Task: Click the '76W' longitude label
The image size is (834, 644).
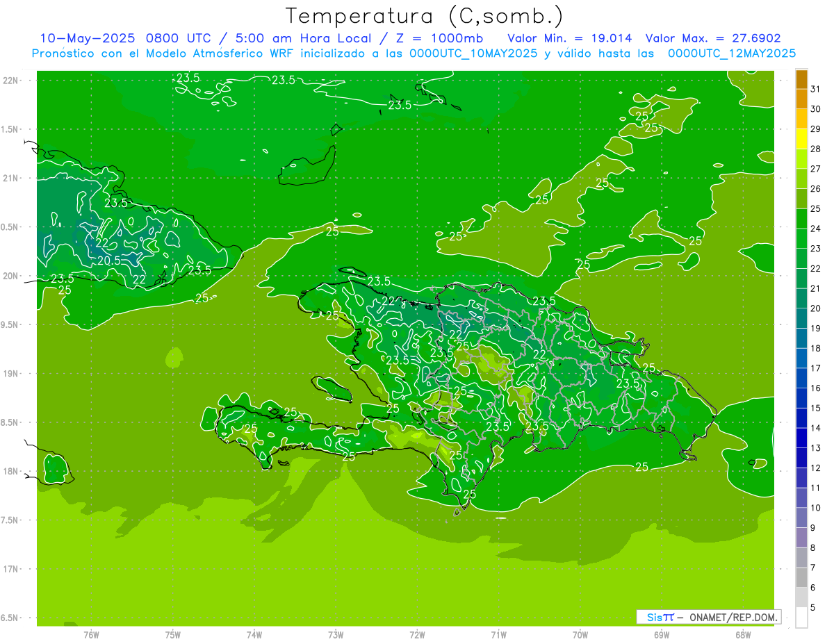Action: click(91, 635)
